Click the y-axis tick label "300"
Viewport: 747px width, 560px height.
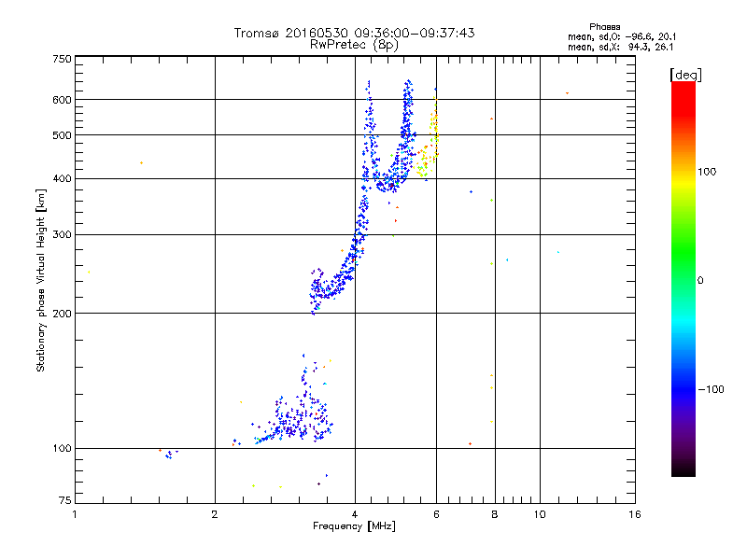(62, 234)
